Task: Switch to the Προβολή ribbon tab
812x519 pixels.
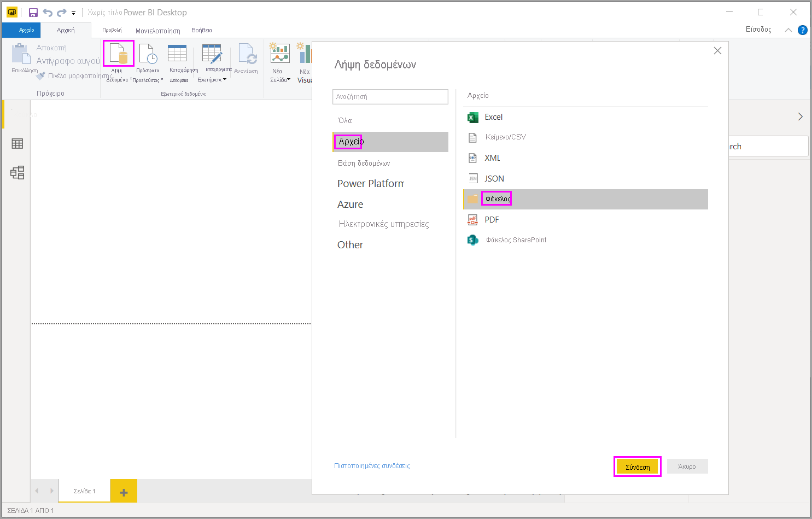Action: click(x=112, y=30)
